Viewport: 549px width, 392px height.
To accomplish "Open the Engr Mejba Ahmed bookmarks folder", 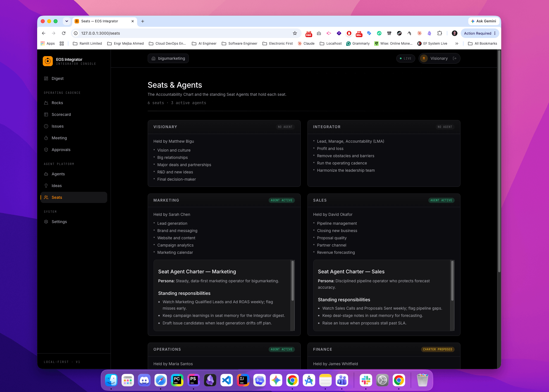I will pos(125,44).
